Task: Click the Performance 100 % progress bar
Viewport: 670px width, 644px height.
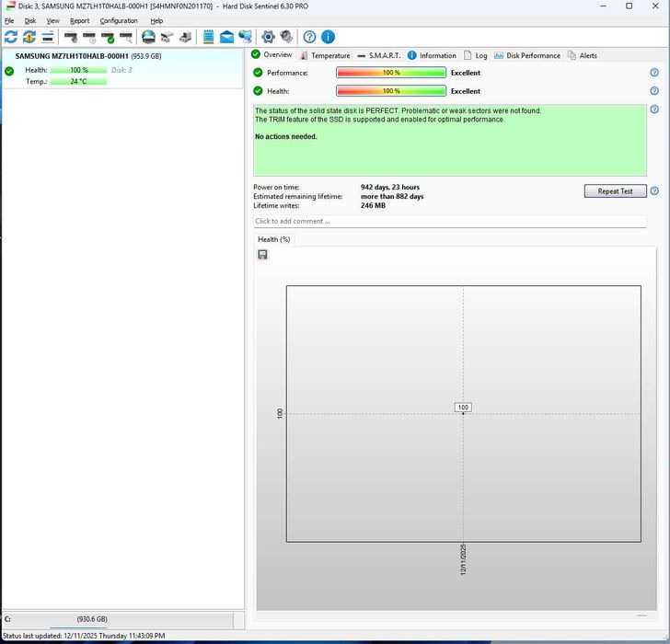Action: (391, 73)
